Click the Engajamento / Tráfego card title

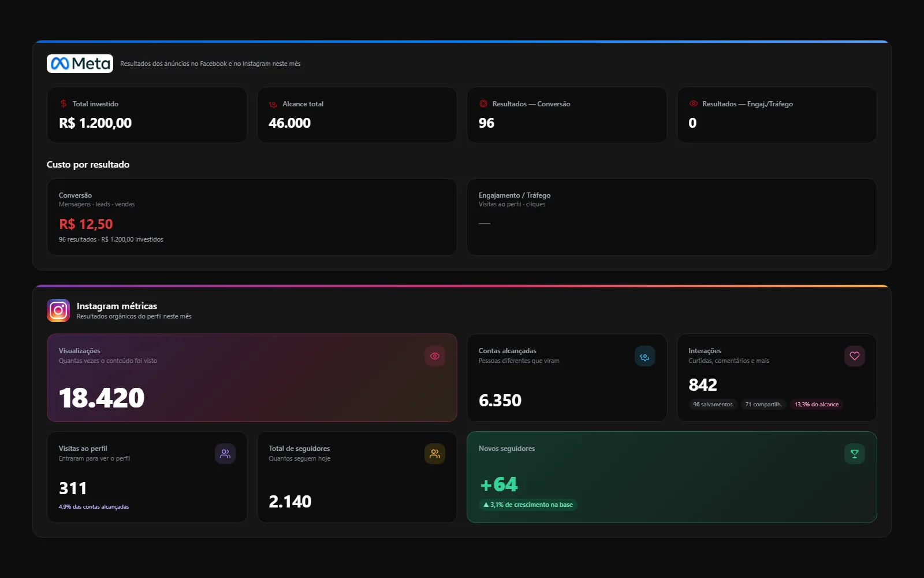click(515, 195)
